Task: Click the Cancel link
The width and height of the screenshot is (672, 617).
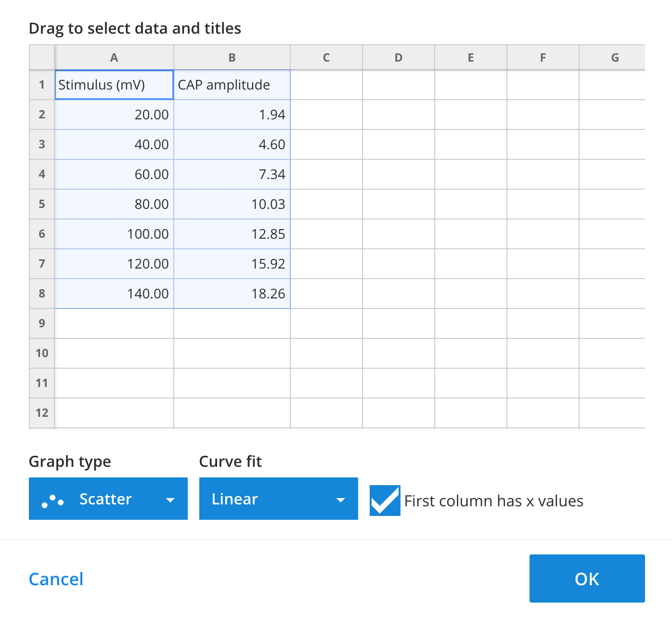Action: [55, 579]
